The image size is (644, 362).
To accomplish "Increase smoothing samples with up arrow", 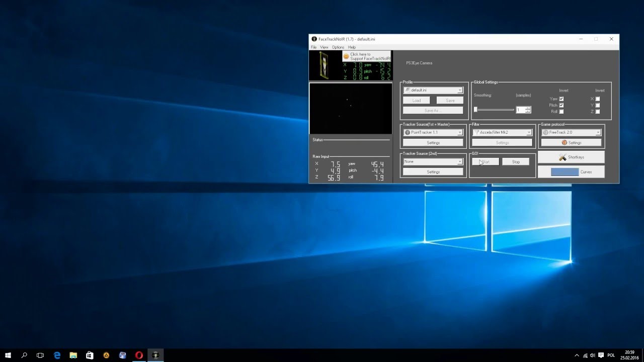I will click(x=528, y=108).
